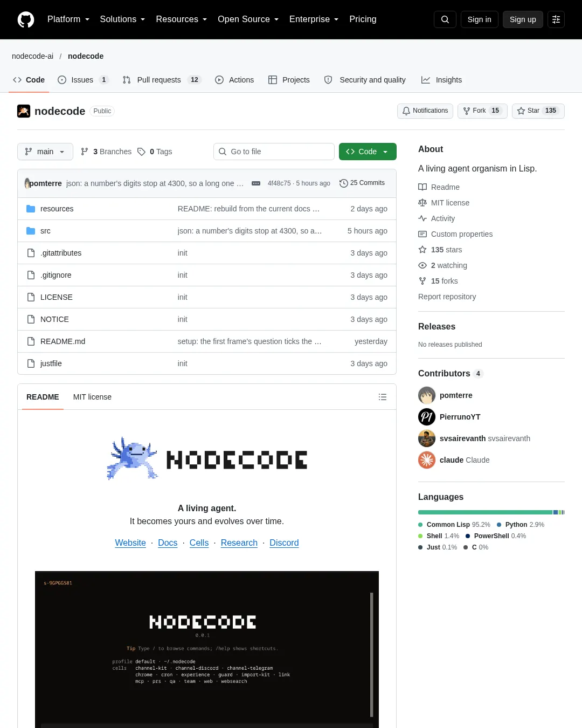Image resolution: width=582 pixels, height=728 pixels.
Task: Click the justfile file icon
Action: (31, 363)
